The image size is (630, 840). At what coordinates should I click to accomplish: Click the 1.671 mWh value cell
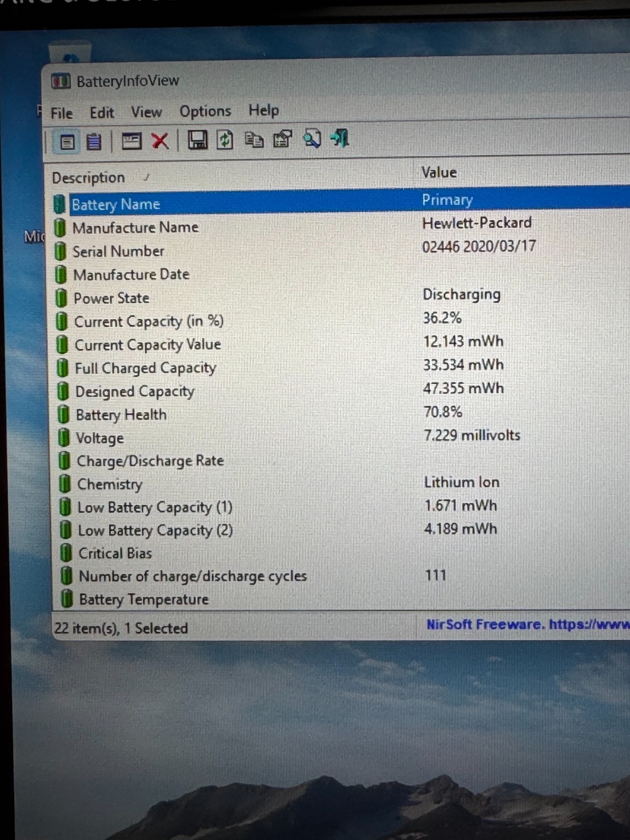point(460,506)
